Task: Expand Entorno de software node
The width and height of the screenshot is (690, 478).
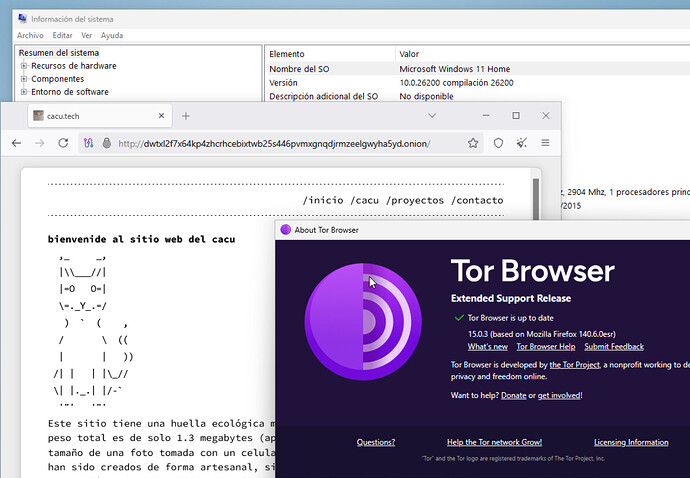Action: point(24,92)
